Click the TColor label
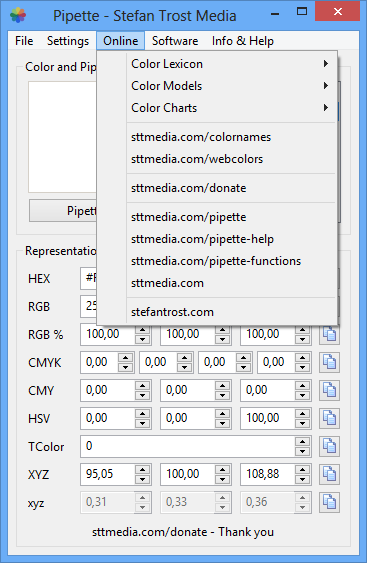The height and width of the screenshot is (563, 367). (x=46, y=447)
